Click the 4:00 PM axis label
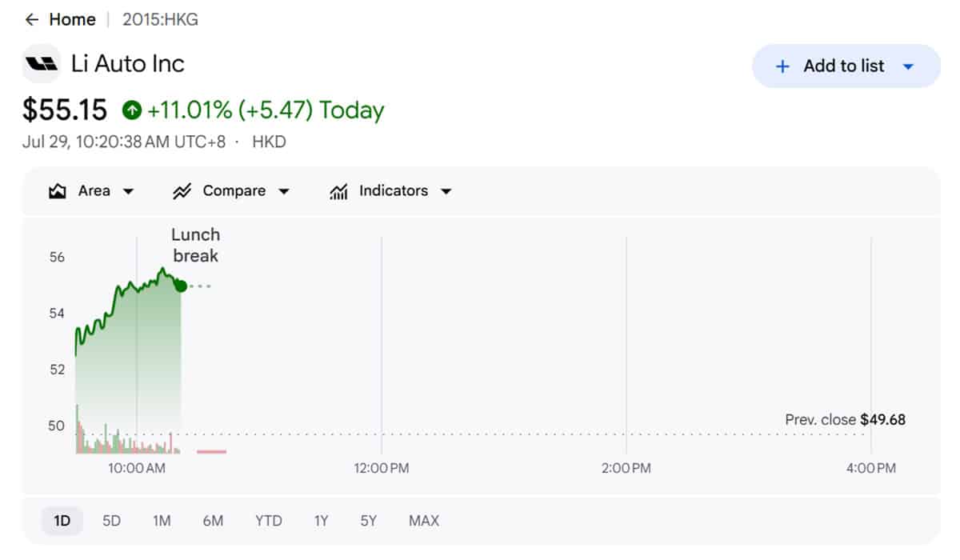960x560 pixels. pos(871,468)
